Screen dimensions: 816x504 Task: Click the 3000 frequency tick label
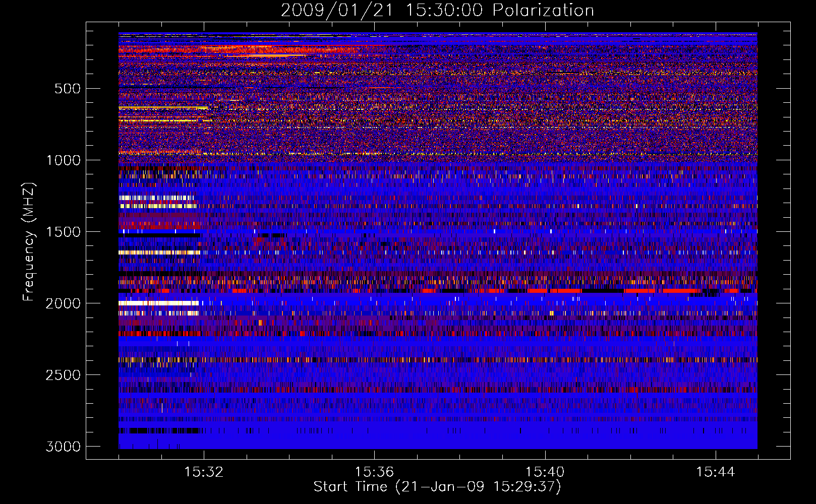click(x=63, y=447)
